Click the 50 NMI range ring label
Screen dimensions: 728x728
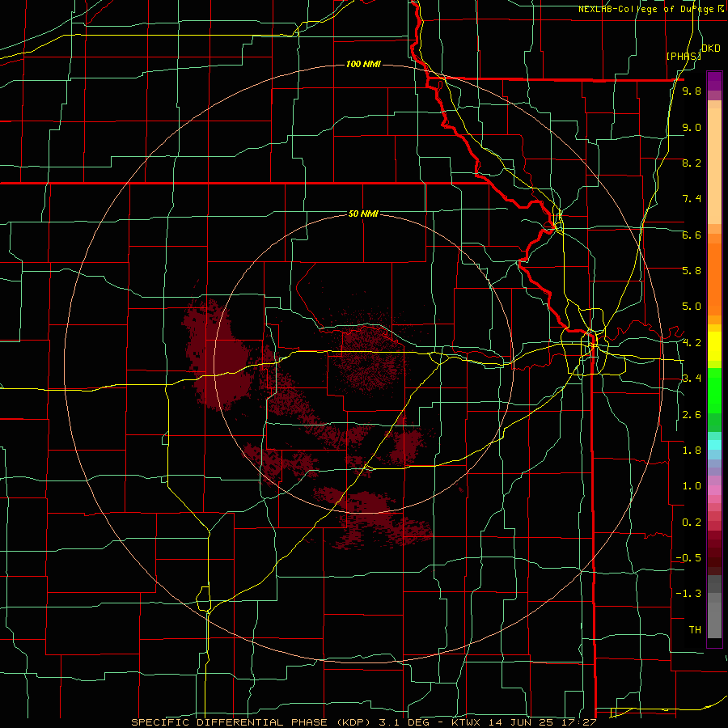point(363,214)
